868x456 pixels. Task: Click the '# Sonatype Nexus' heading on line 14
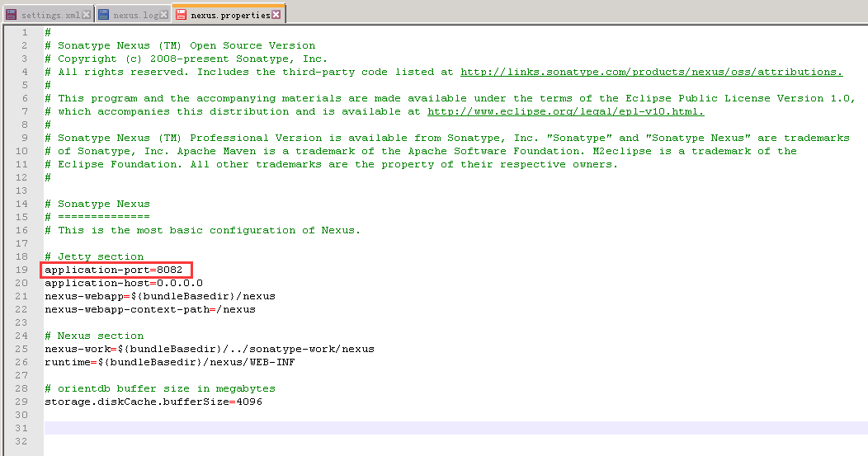(x=97, y=204)
